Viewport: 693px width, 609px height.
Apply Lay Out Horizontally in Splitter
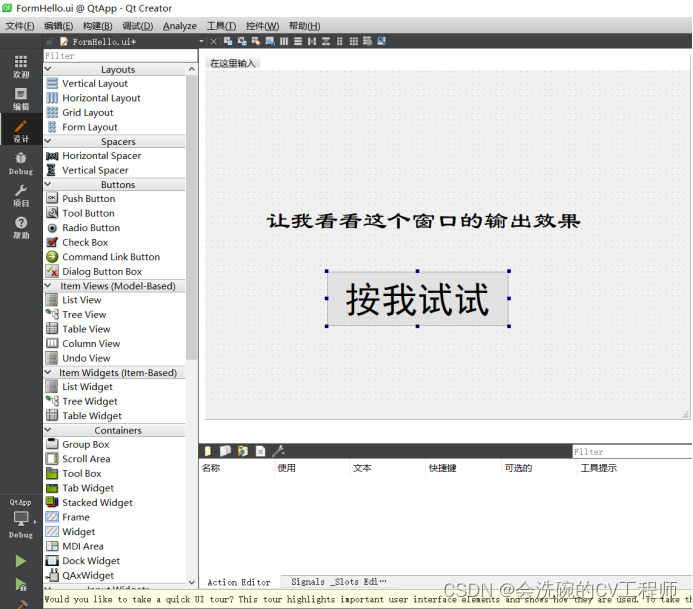pyautogui.click(x=312, y=41)
